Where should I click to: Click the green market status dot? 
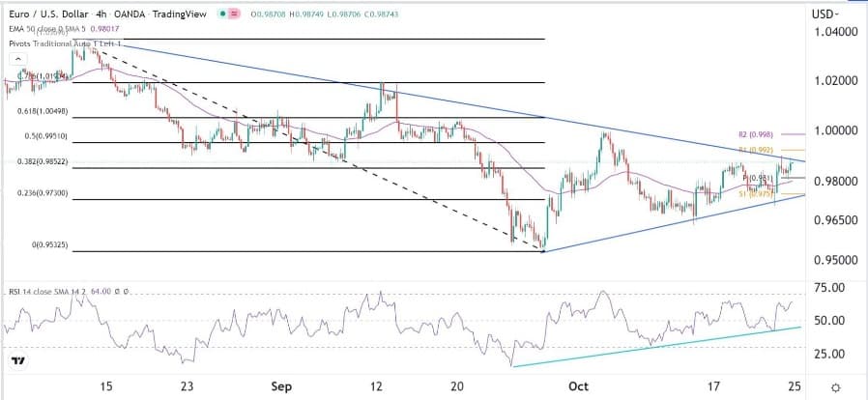tap(222, 14)
